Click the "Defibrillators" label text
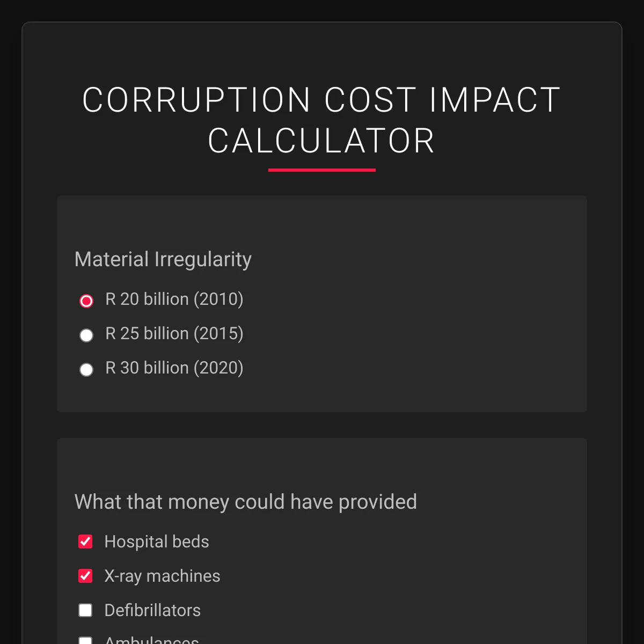The height and width of the screenshot is (644, 644). [x=152, y=610]
